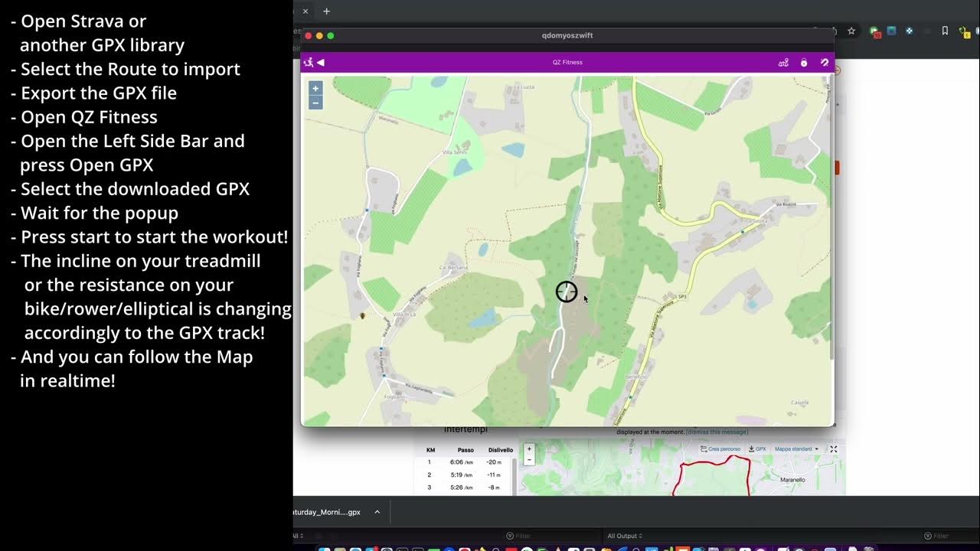Click the 5:19 /km split value
This screenshot has height=551, width=980.
click(x=462, y=475)
